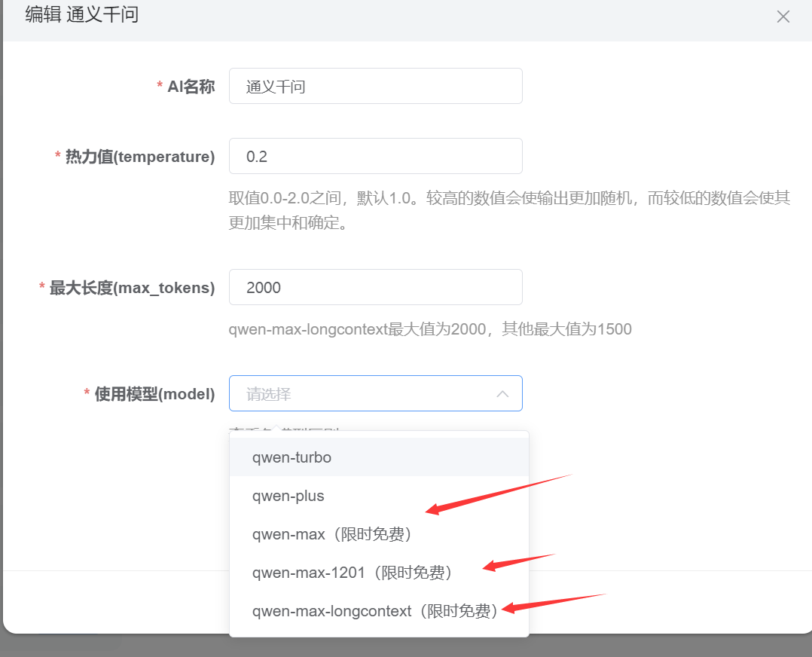Choose qwen-max-longcontext（限时免费）option
The image size is (812, 657).
click(x=379, y=610)
